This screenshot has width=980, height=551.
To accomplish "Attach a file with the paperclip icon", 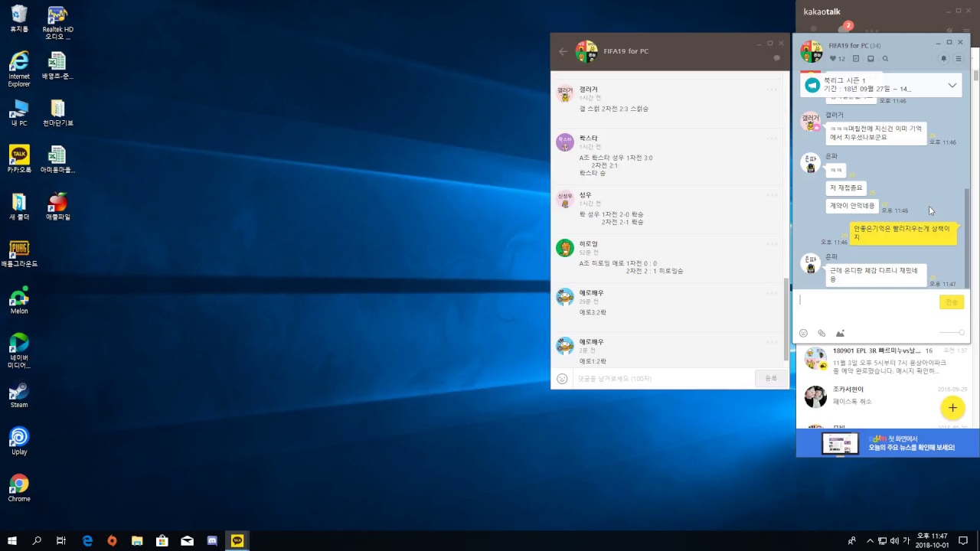I will pyautogui.click(x=822, y=333).
